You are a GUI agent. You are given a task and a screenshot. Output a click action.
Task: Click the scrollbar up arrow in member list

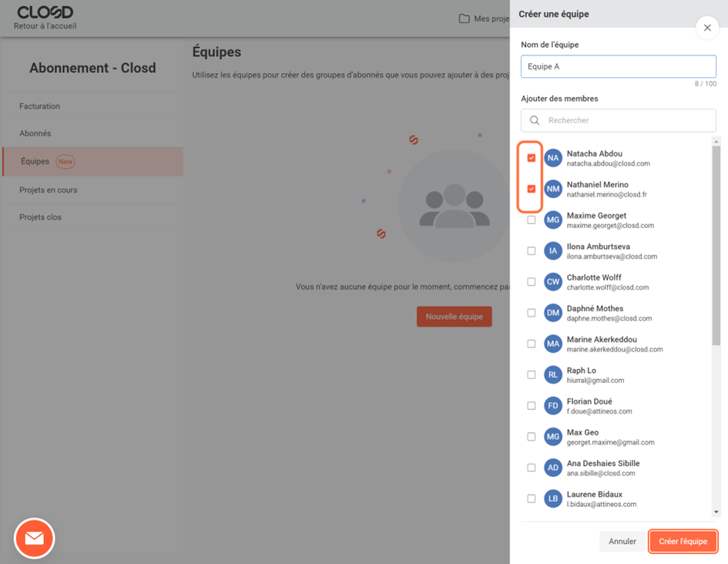click(716, 142)
